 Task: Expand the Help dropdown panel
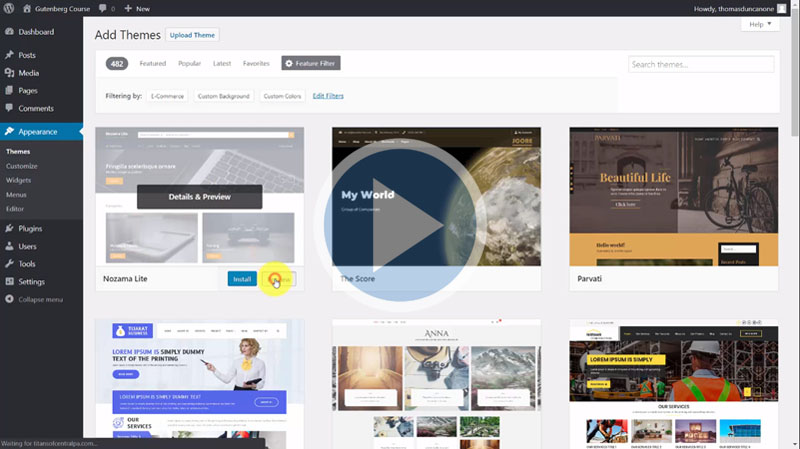point(759,24)
